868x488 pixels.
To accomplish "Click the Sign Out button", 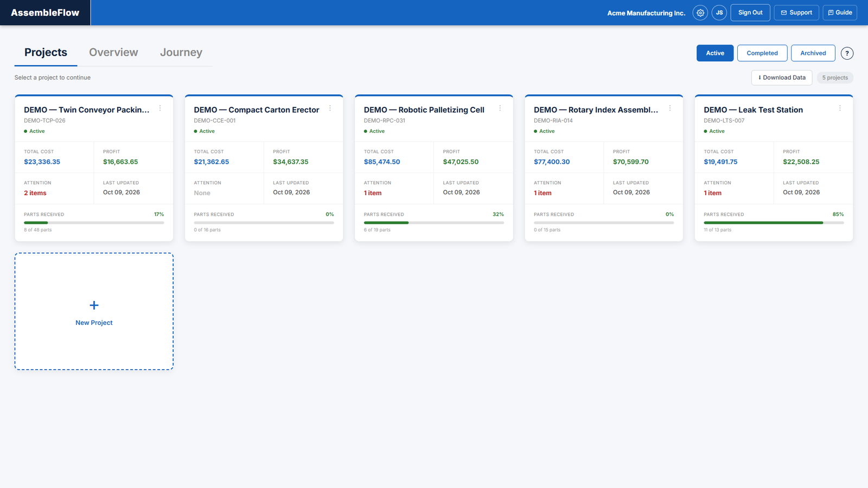I will pyautogui.click(x=750, y=12).
